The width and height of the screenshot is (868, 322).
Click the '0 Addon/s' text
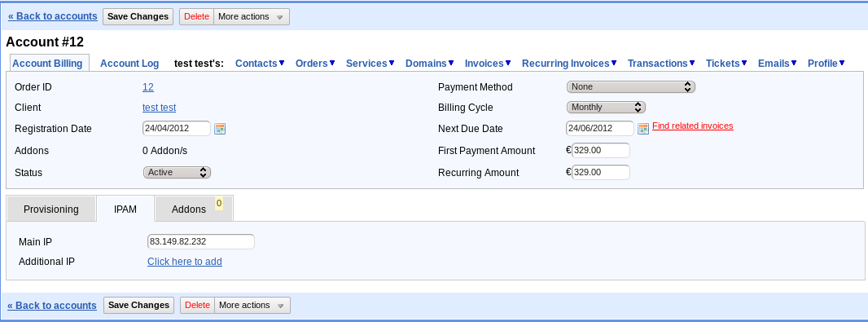165,151
